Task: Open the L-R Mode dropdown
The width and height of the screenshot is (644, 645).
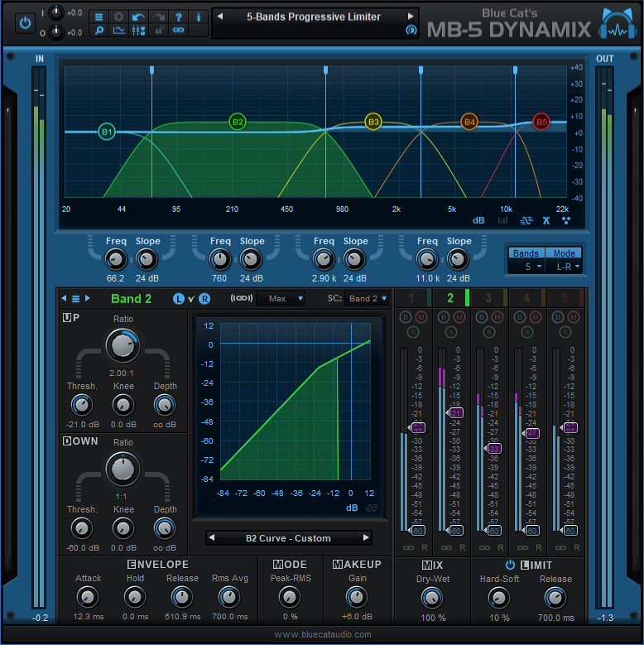Action: [x=564, y=267]
